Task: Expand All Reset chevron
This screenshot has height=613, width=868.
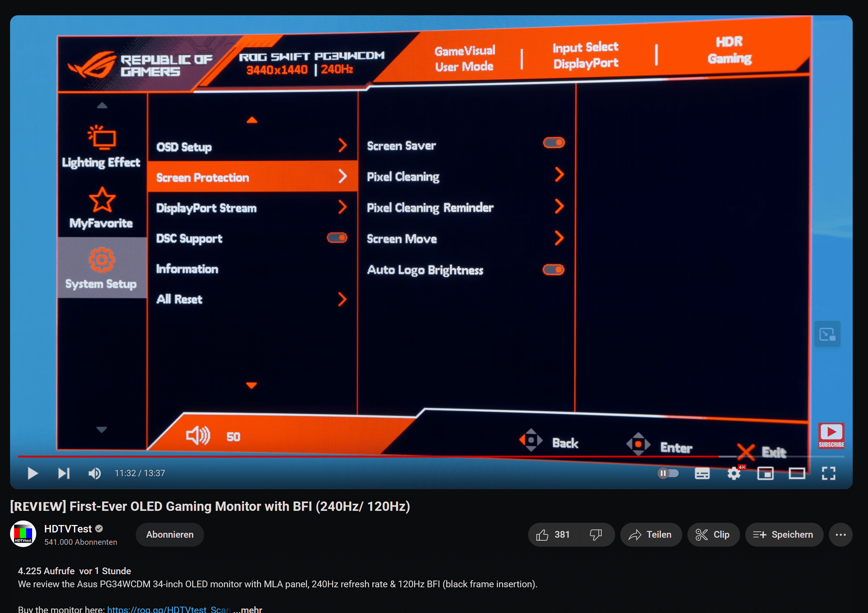Action: [x=342, y=299]
